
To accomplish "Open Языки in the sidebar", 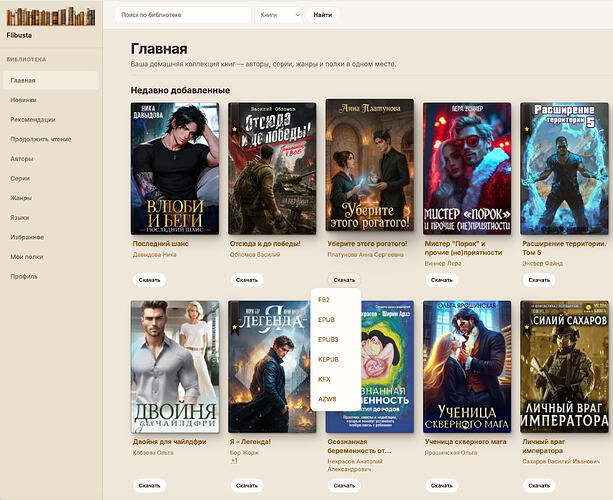I will [51, 217].
